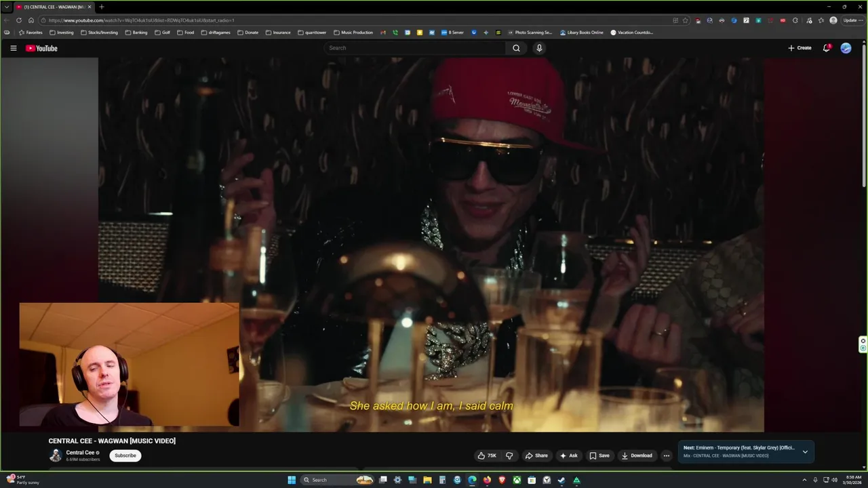Viewport: 868px width, 488px height.
Task: Open Brave browser from the taskbar
Action: 502,480
